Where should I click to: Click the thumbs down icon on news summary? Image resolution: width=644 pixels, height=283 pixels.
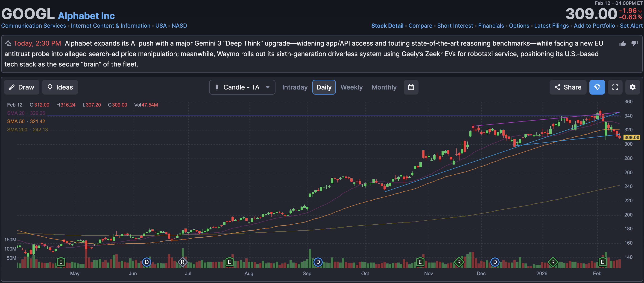click(x=634, y=43)
